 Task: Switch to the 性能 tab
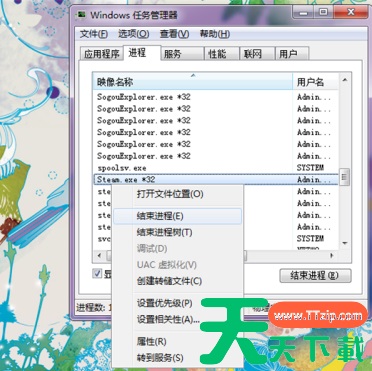click(x=222, y=54)
